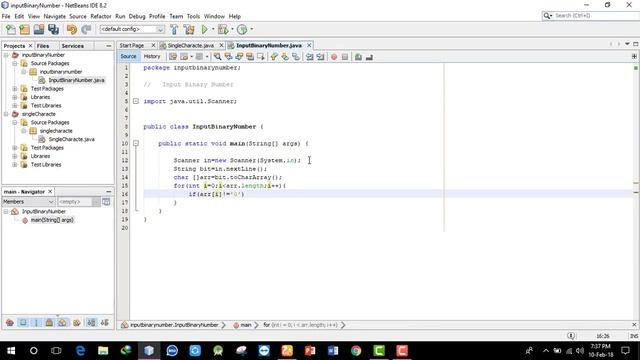Build the project with the hammer icon
640x360 pixels.
174,29
